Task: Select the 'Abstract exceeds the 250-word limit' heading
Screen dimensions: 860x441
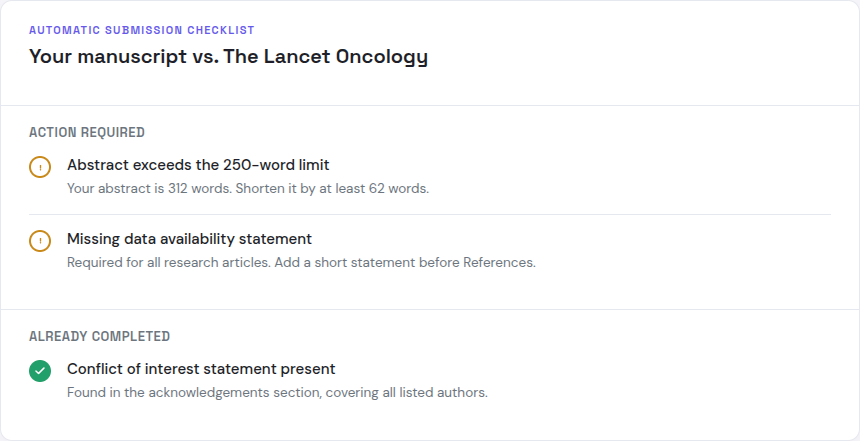Action: click(x=198, y=165)
